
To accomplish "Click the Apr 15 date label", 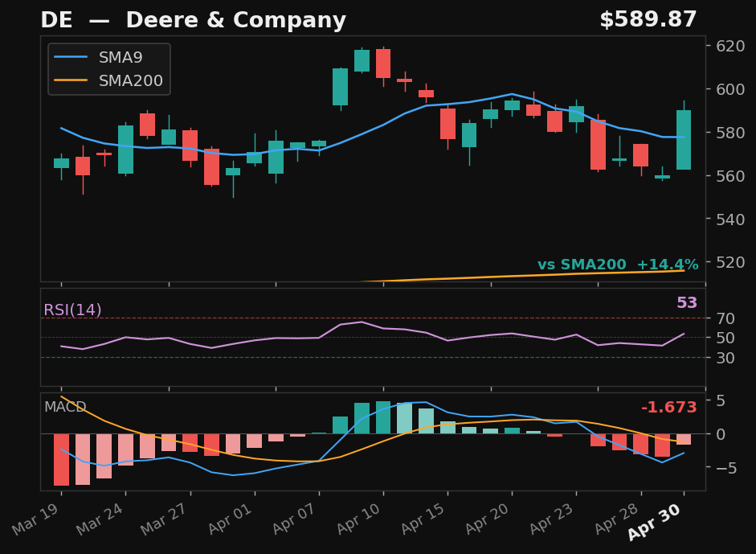I will pyautogui.click(x=424, y=519).
